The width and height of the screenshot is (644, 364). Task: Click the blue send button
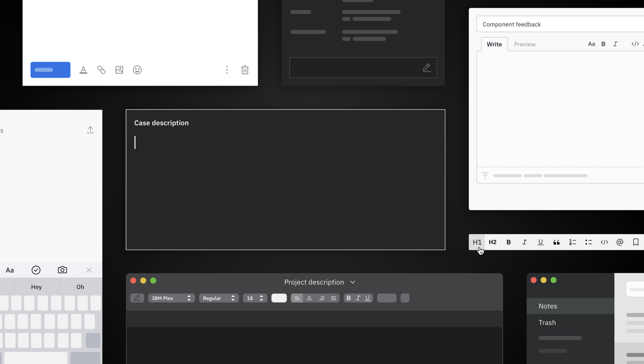(x=50, y=70)
